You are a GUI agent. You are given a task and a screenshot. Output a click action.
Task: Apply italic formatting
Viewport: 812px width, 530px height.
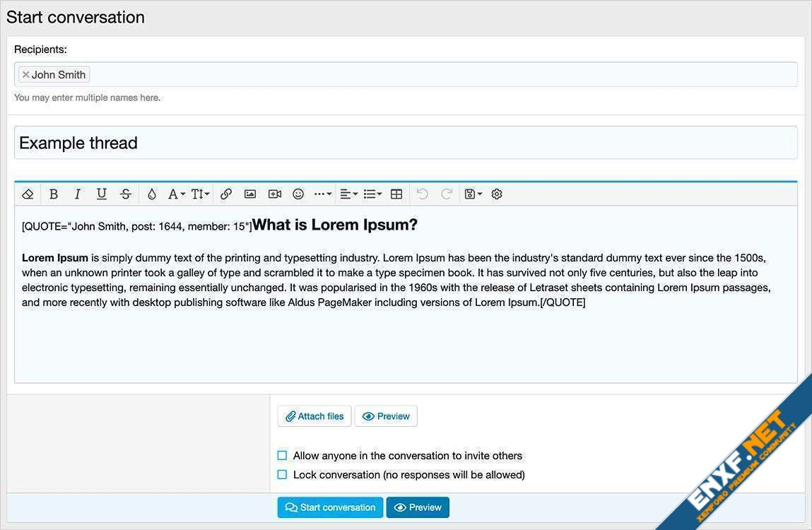78,194
